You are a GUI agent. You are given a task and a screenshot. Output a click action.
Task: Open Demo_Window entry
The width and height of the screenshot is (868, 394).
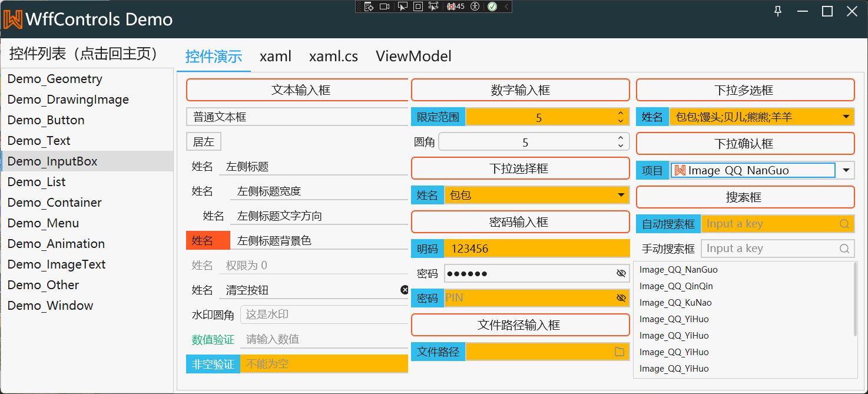(x=87, y=306)
